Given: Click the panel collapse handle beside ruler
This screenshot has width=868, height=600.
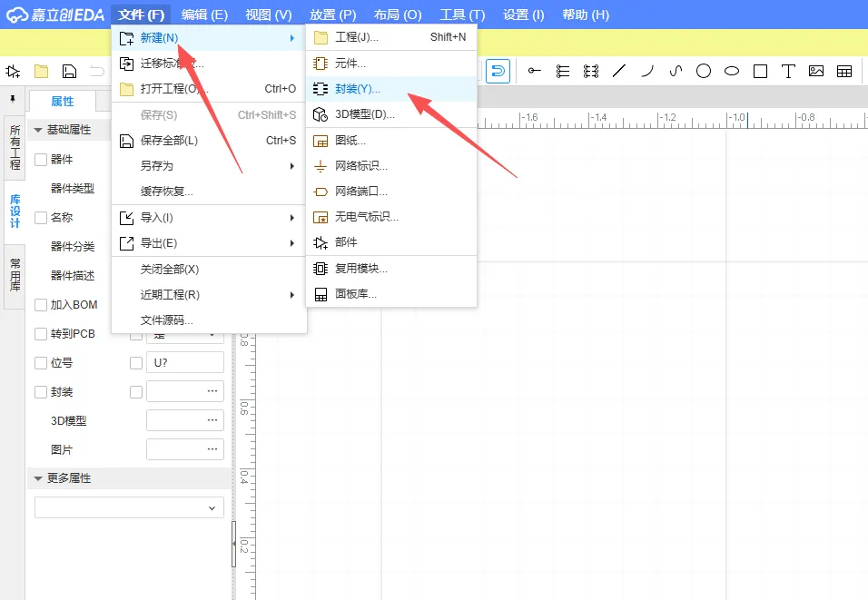Looking at the screenshot, I should (233, 544).
